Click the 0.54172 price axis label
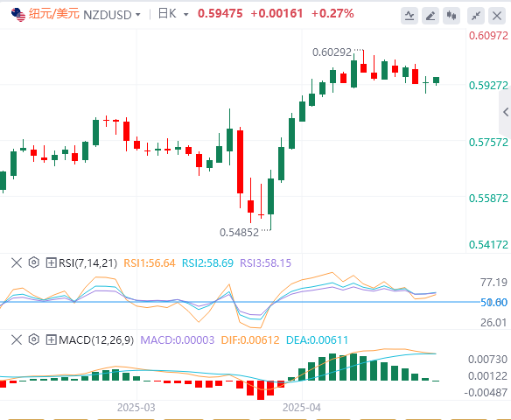 (x=488, y=244)
